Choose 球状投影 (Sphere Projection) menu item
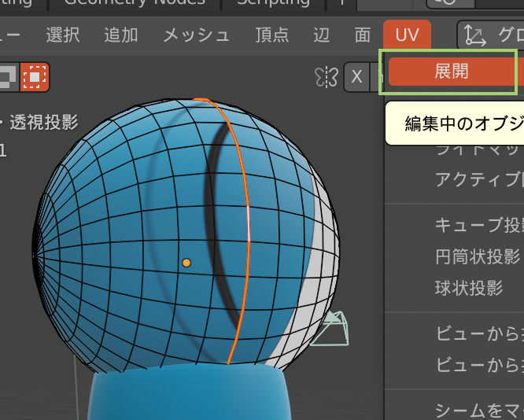The image size is (524, 420). pyautogui.click(x=469, y=288)
